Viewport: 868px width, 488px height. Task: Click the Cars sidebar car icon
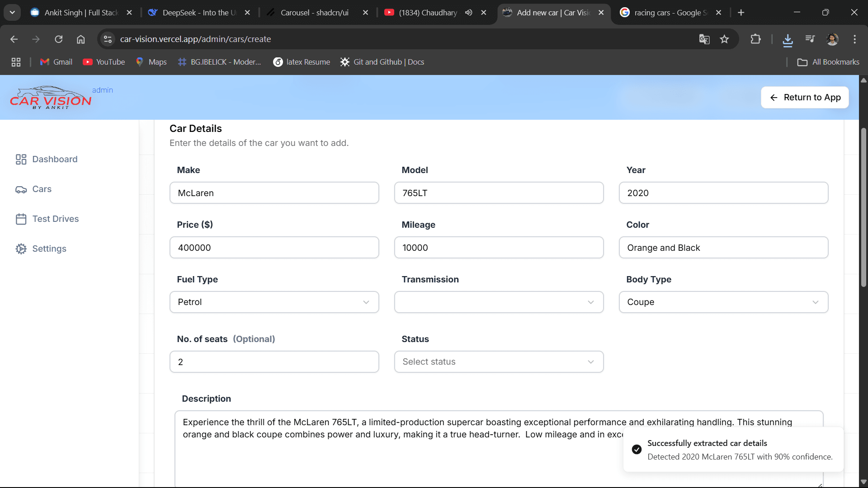coord(21,189)
